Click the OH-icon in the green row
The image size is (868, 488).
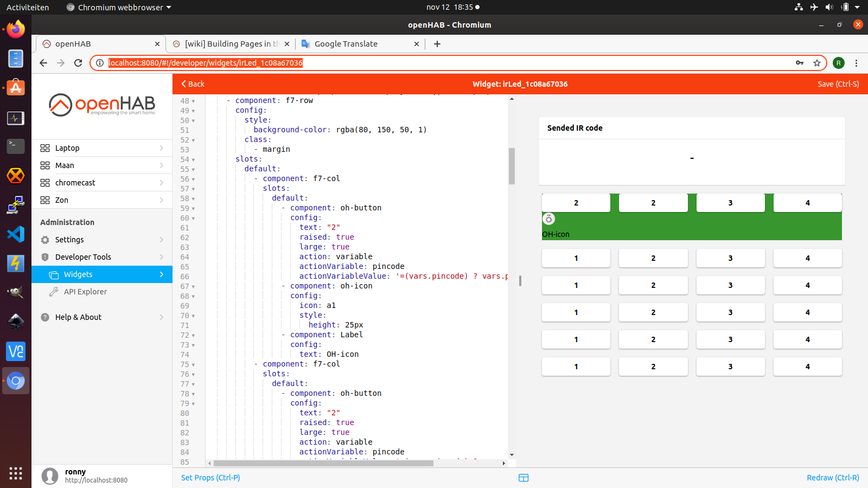(x=549, y=219)
